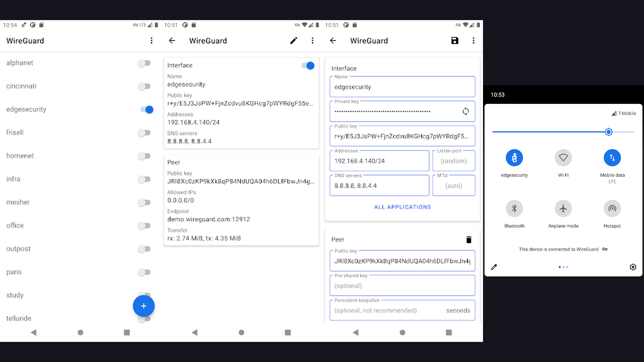Viewport: 644px width, 362px height.
Task: Focus the Listen port field
Action: (453, 161)
